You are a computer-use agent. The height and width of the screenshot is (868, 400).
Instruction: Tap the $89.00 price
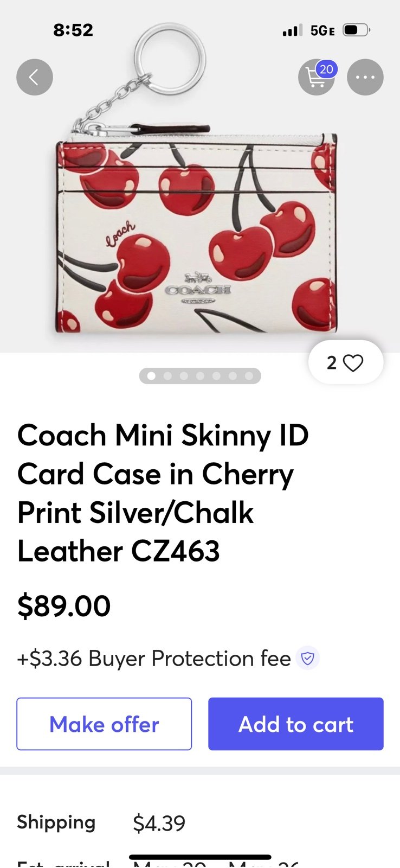(64, 606)
